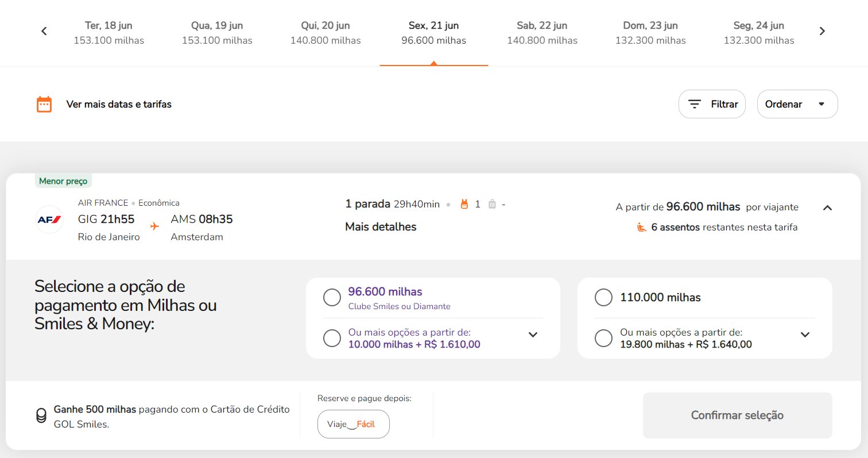
Task: Click the 6 assentos restantes text
Action: 724,227
